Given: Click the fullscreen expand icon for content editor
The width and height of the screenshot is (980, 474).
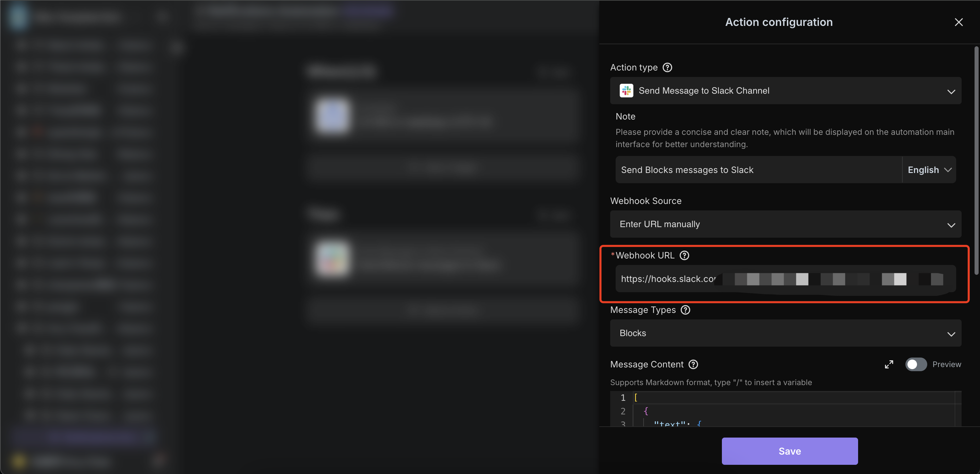Looking at the screenshot, I should pos(889,363).
